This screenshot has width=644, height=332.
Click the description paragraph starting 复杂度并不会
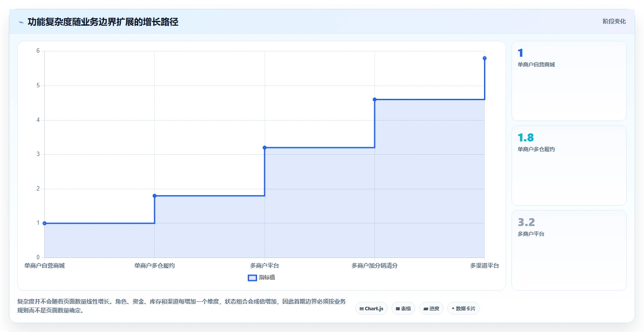point(181,306)
